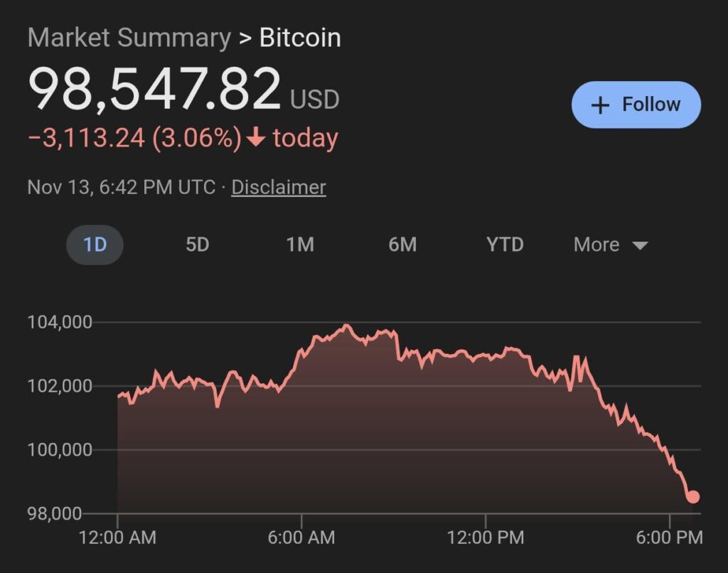Select the 1D time range tab
This screenshot has width=728, height=573.
[95, 245]
